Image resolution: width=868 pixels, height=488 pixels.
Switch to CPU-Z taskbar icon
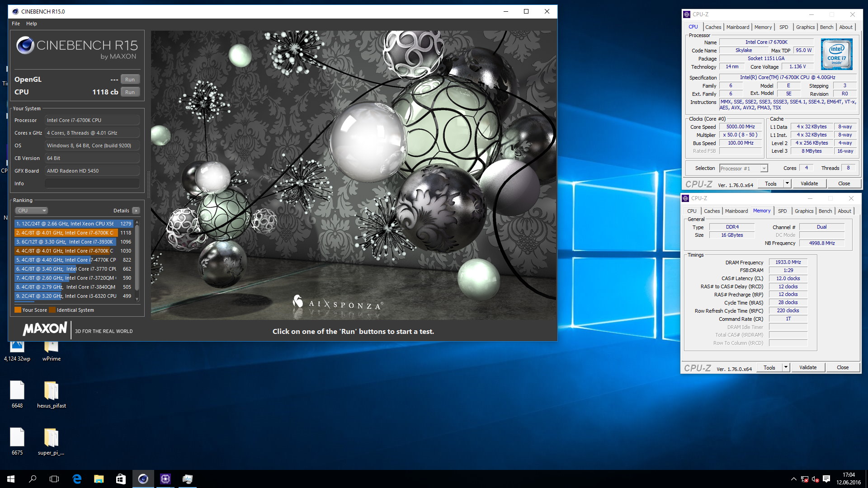tap(165, 479)
